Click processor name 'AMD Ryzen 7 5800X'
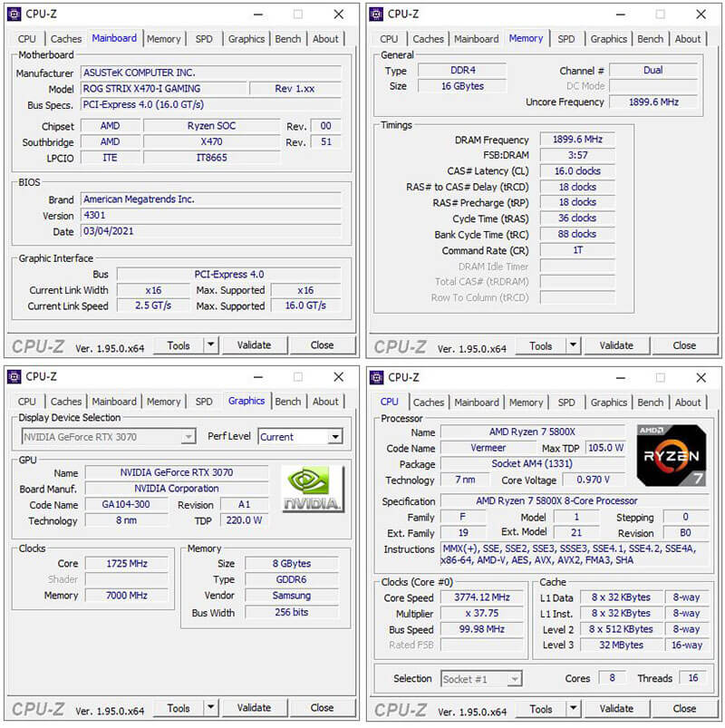The width and height of the screenshot is (725, 728). point(532,432)
